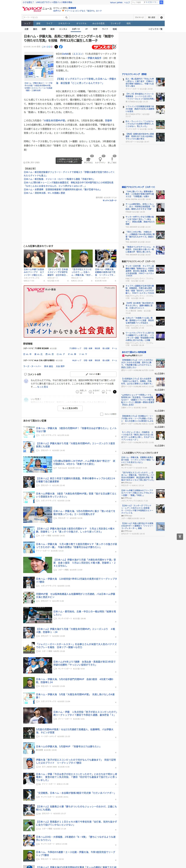186x868 pixels.
Task: React with わかりやすい lightbulb icon
Action: (100, 159)
